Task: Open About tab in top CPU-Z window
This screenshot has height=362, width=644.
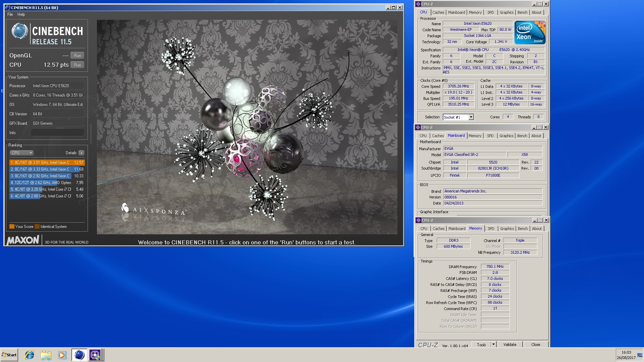Action: pyautogui.click(x=536, y=12)
